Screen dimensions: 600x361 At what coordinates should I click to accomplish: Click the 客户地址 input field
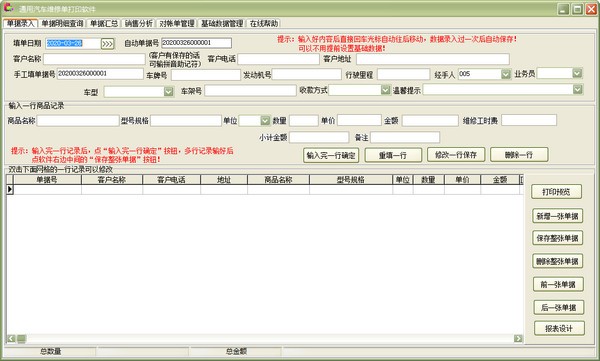point(433,59)
